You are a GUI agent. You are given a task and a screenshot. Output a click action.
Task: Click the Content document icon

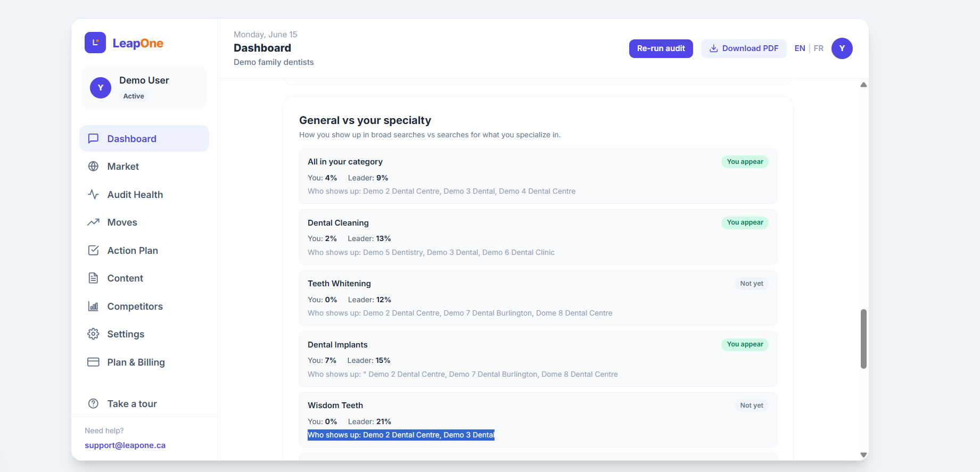(x=93, y=278)
